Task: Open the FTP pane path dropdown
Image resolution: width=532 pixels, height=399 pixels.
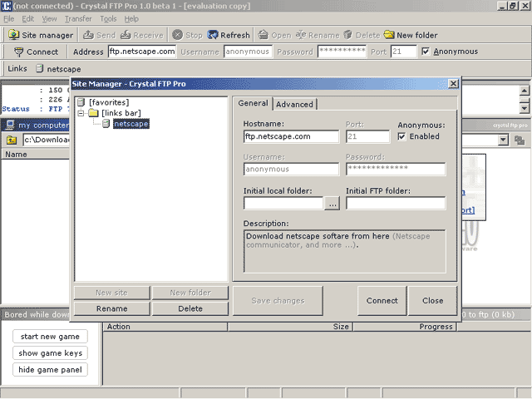Action: (x=503, y=140)
